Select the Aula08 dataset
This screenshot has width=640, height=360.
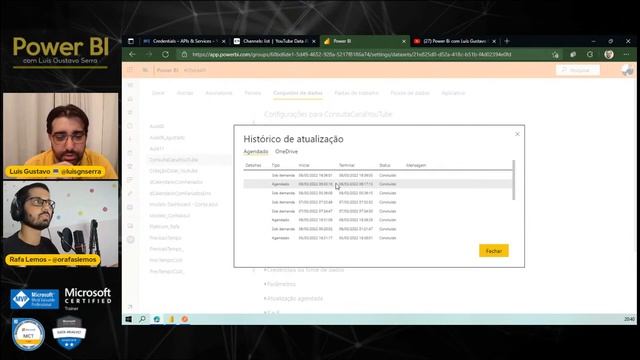pos(156,126)
